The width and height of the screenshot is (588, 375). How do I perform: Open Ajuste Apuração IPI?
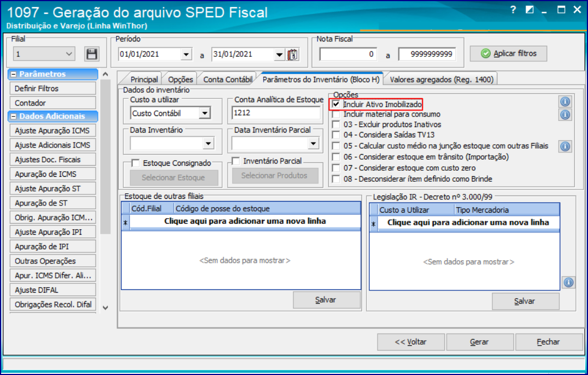click(x=53, y=233)
